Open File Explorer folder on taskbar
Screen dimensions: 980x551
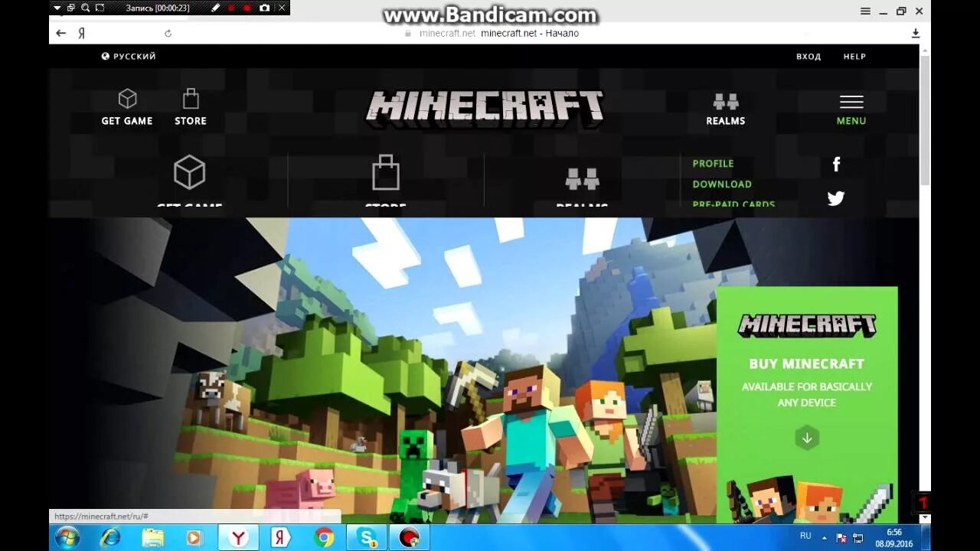pos(153,538)
